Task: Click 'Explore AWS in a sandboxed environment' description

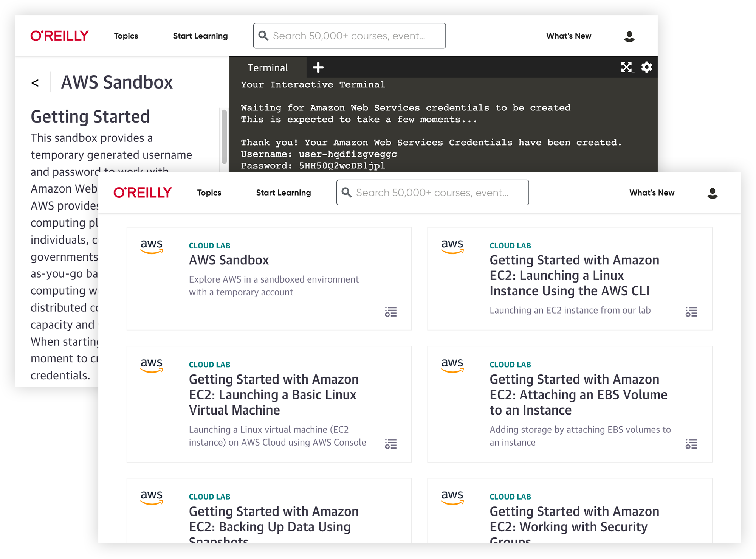Action: coord(274,286)
